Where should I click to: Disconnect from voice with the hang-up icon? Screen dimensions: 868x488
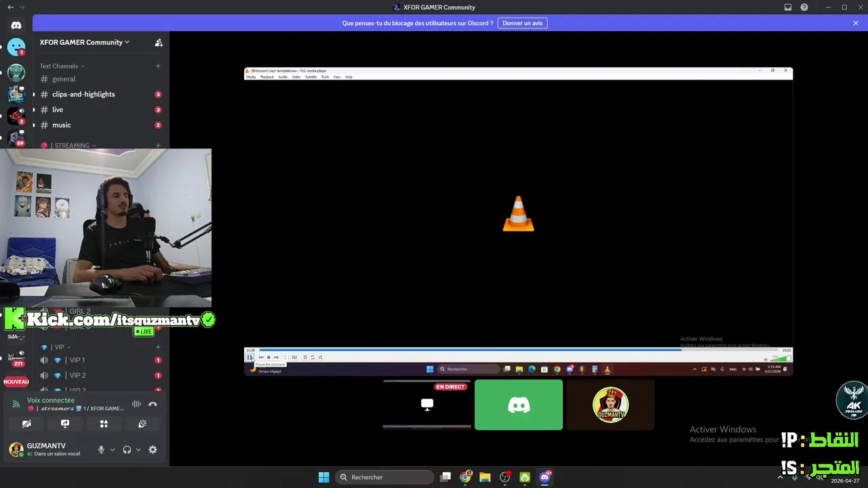coord(153,404)
